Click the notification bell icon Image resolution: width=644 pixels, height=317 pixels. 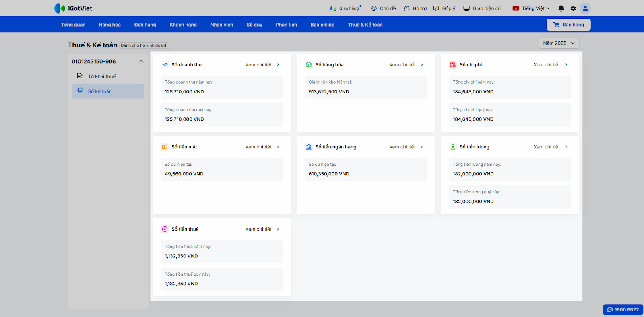point(561,8)
